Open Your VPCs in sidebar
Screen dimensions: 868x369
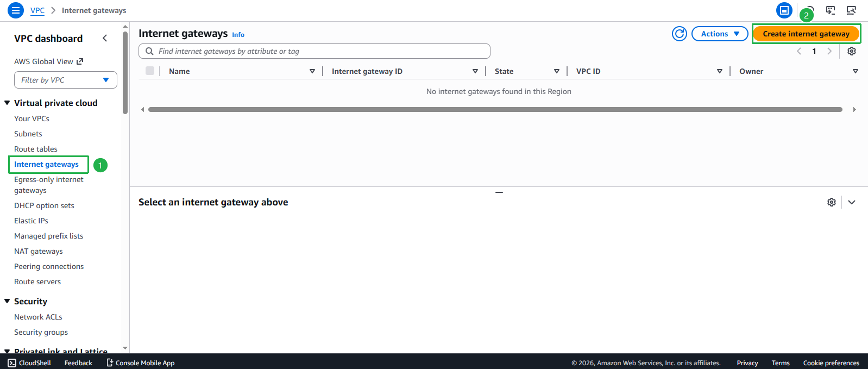pos(32,118)
